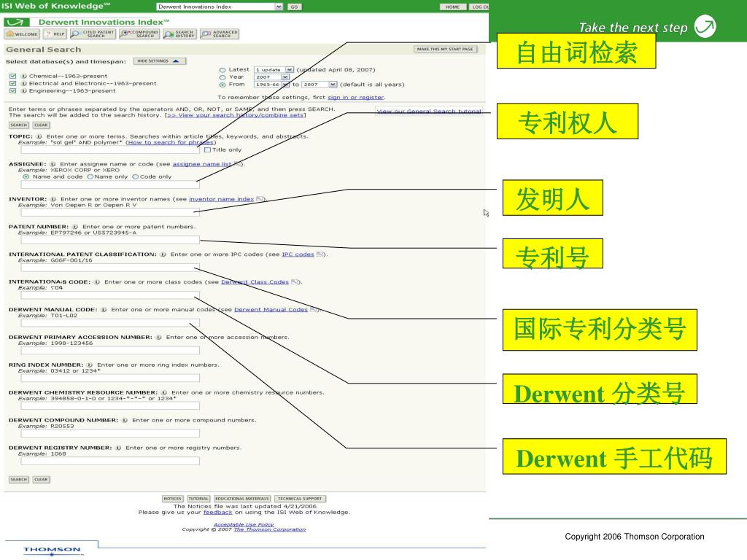Open Derwent Manual Codes link

[x=271, y=309]
